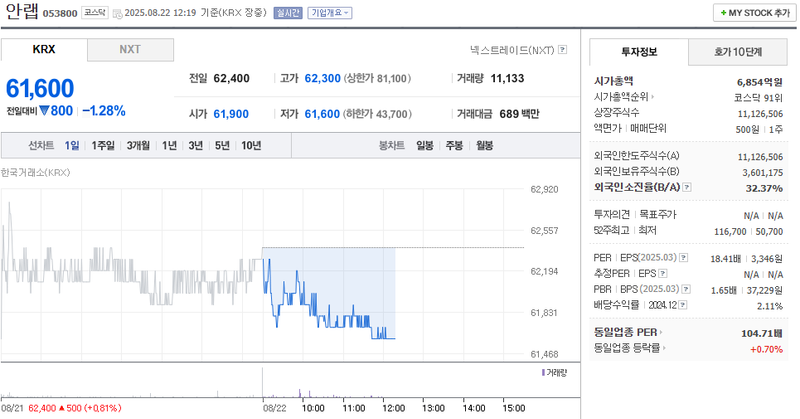Open help icon beside PER EPS(2025.03)
Screen dimensions: 800x419
684,258
